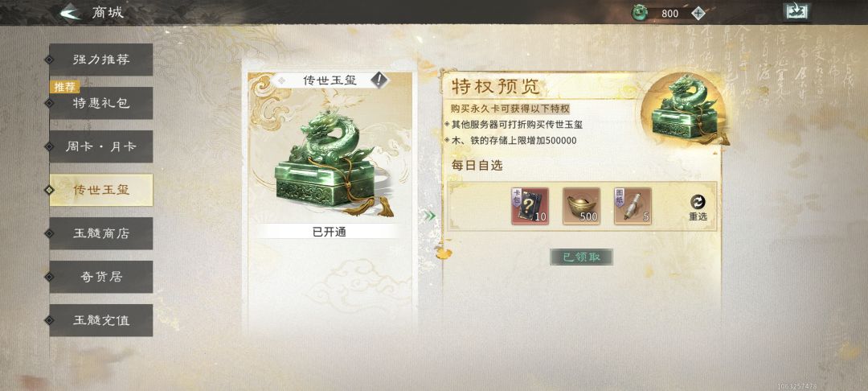The width and height of the screenshot is (868, 391).
Task: Click the jade dragon seal emblem in 特权预览
Action: click(684, 109)
